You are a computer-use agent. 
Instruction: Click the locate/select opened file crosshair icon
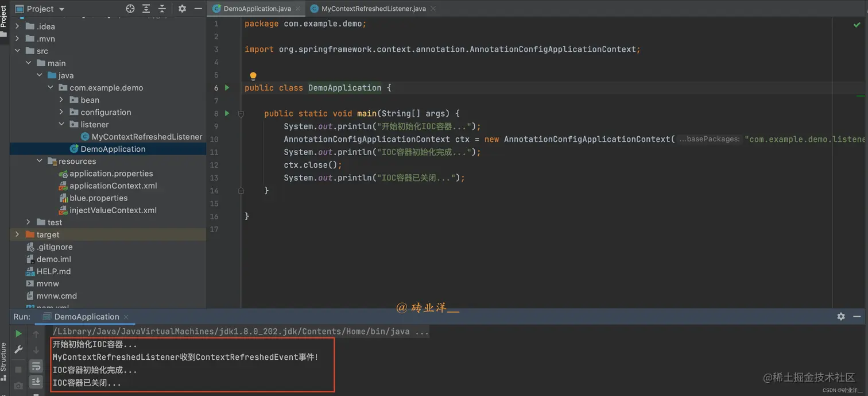[130, 9]
